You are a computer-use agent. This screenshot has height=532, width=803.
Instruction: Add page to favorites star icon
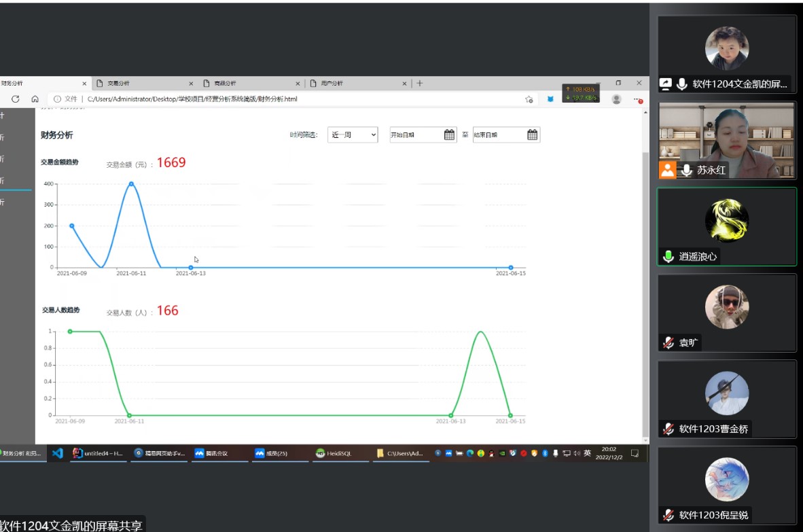(529, 99)
